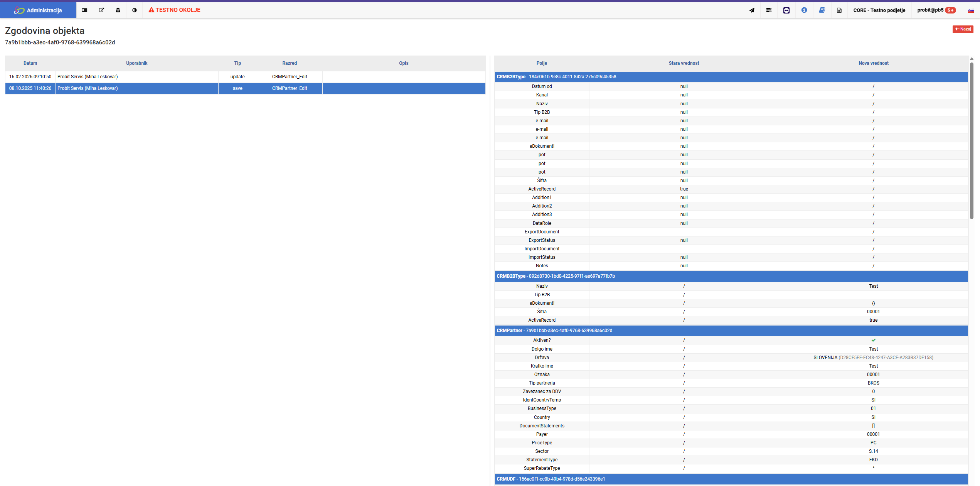This screenshot has height=486, width=980.
Task: Click the TESTNO OKOLJE warning label
Action: pyautogui.click(x=174, y=10)
